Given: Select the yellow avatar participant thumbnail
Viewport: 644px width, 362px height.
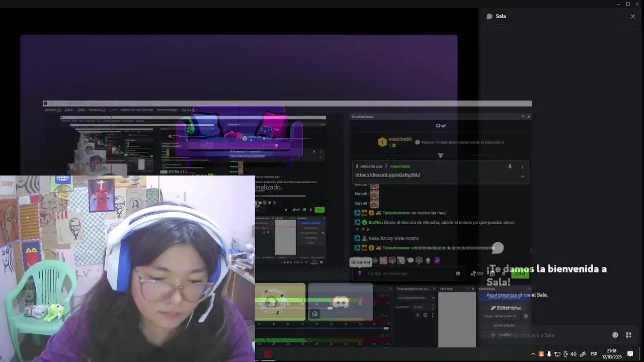Looking at the screenshot, I should pos(280,302).
